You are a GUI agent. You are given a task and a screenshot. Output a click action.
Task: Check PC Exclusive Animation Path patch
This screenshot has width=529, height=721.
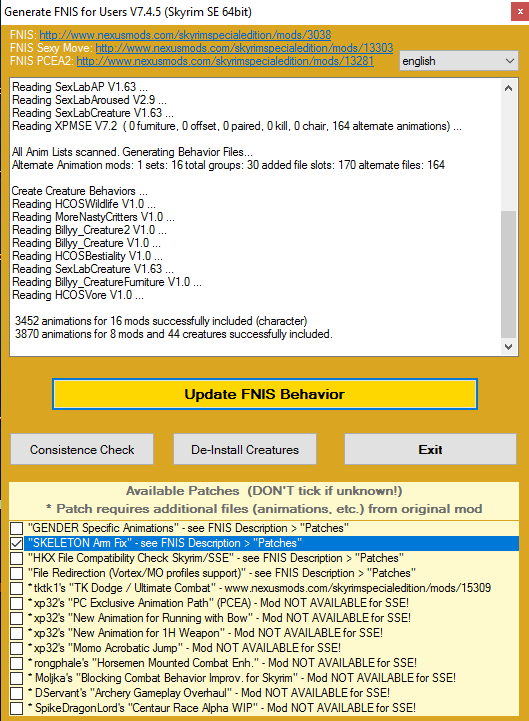(x=17, y=603)
